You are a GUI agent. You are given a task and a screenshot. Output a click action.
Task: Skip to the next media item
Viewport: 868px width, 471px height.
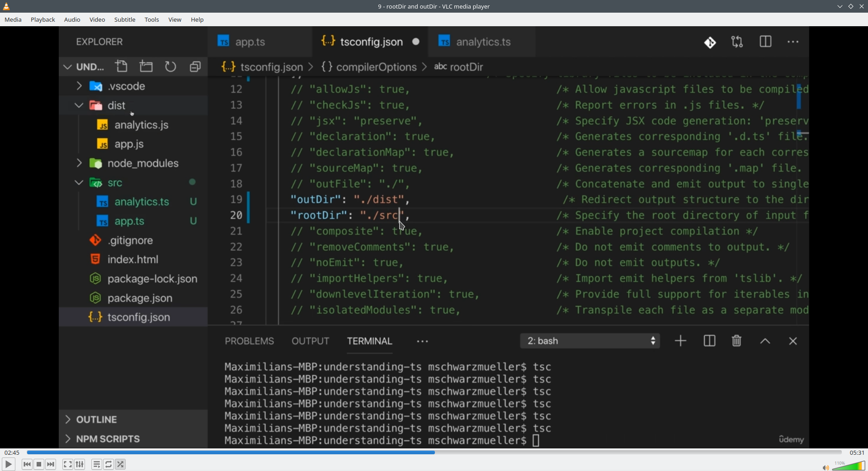click(x=51, y=464)
